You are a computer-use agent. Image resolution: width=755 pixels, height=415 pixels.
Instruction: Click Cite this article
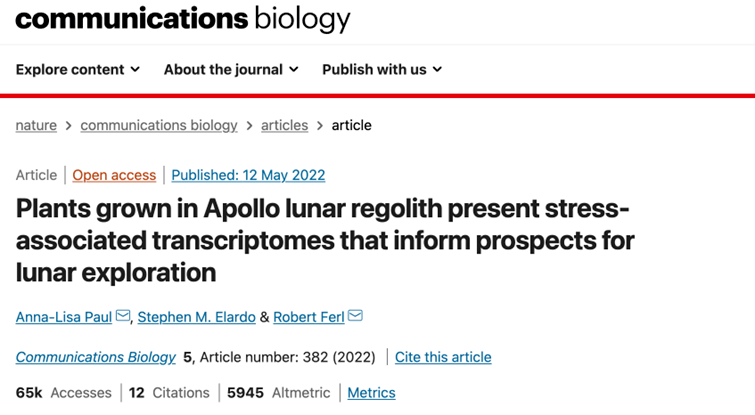(x=443, y=357)
